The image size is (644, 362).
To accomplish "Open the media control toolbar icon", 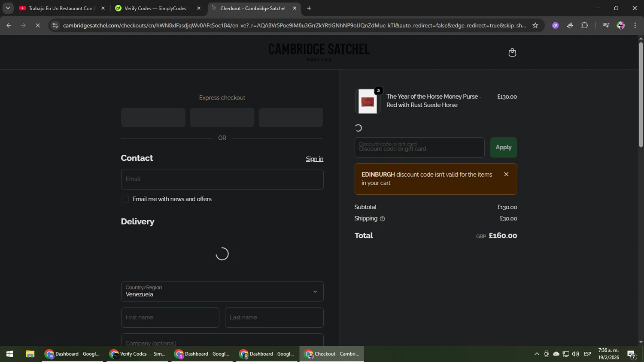I will tap(606, 25).
